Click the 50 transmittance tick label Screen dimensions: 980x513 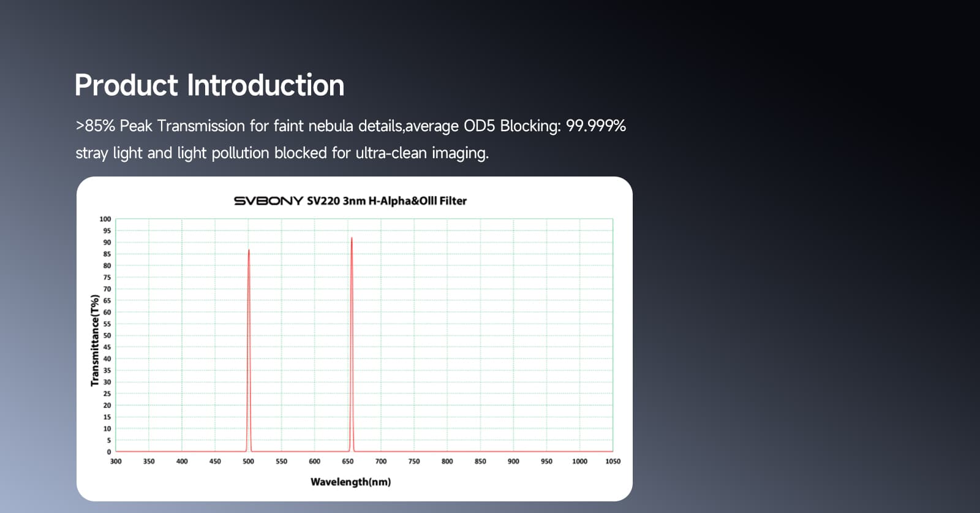tap(107, 336)
